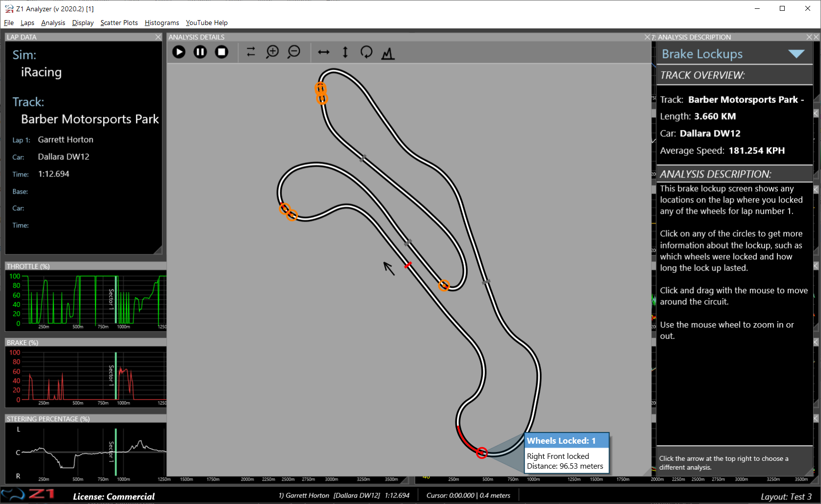Click the Distance: 96.53 meters text

(x=565, y=466)
